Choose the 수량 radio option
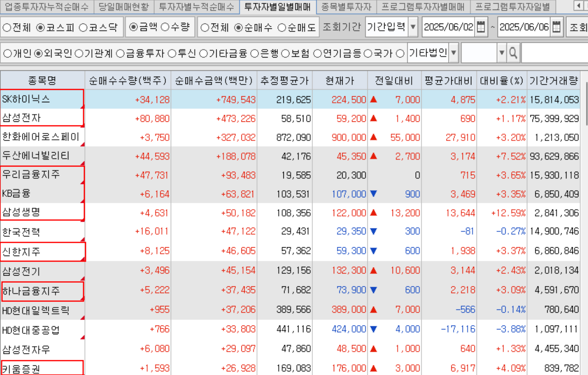The image size is (588, 375). 165,27
